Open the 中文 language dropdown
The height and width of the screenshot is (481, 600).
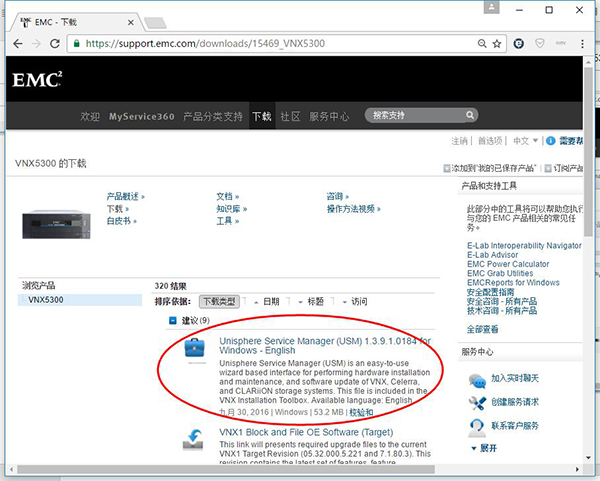click(x=525, y=141)
